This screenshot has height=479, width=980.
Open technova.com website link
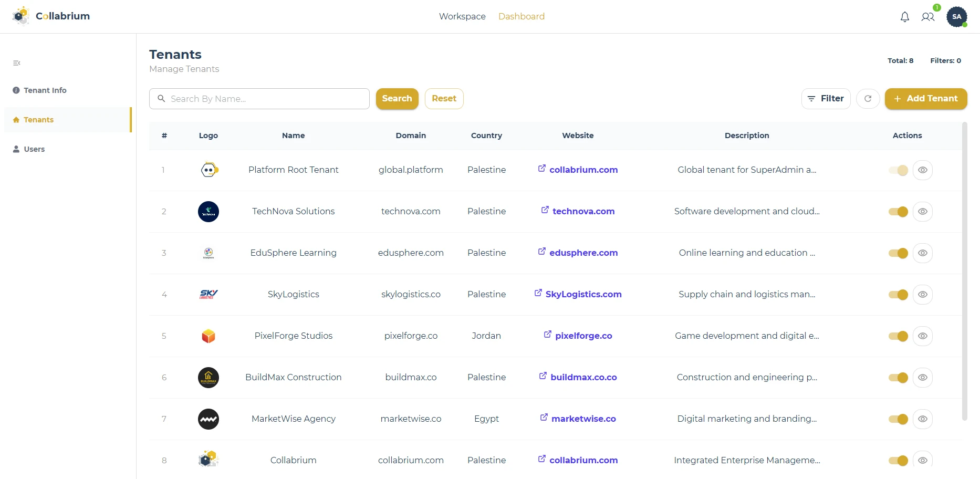(578, 211)
